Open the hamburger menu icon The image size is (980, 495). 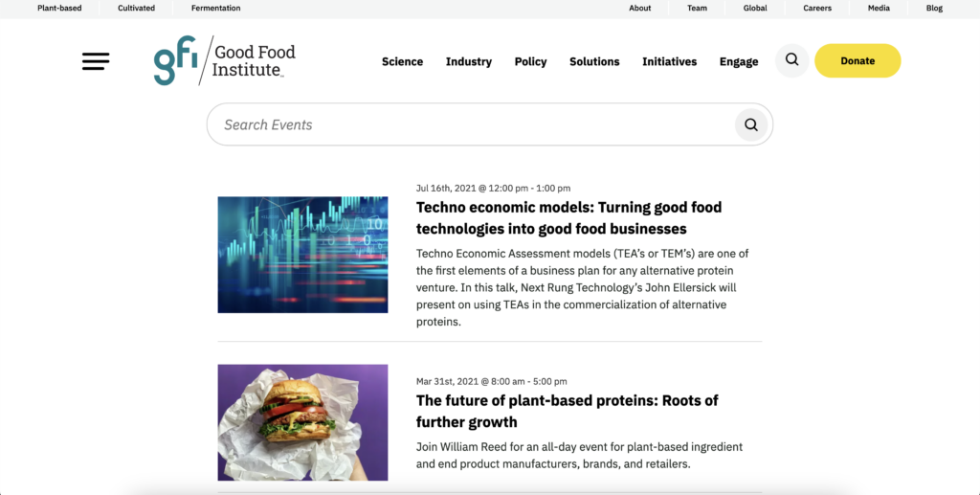click(x=96, y=61)
